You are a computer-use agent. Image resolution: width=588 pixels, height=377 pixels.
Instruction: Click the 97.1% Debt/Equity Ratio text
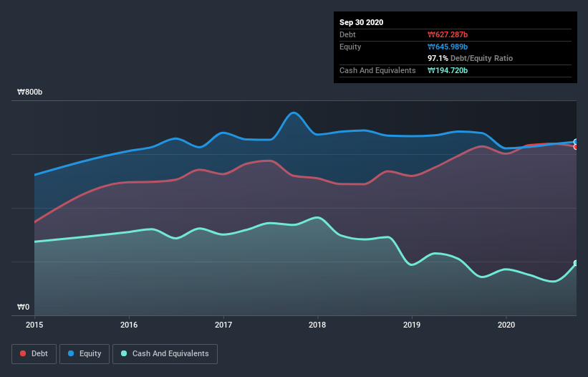[x=471, y=59]
